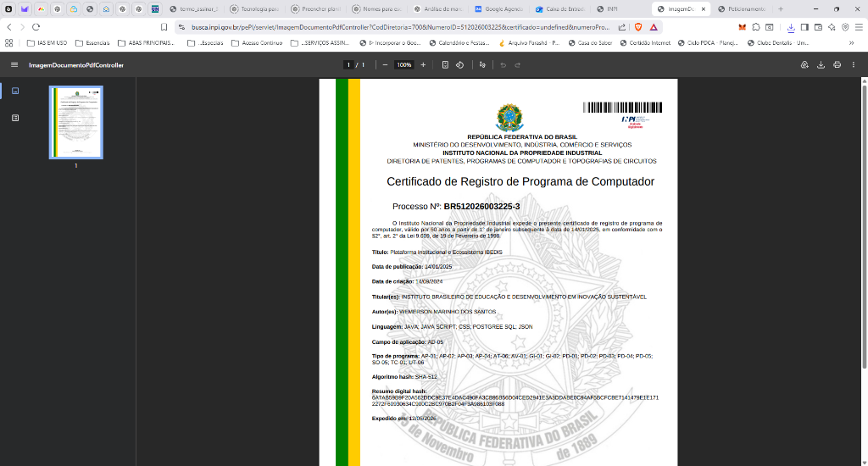Image resolution: width=868 pixels, height=466 pixels.
Task: Print the PDF certificate
Action: pyautogui.click(x=837, y=64)
